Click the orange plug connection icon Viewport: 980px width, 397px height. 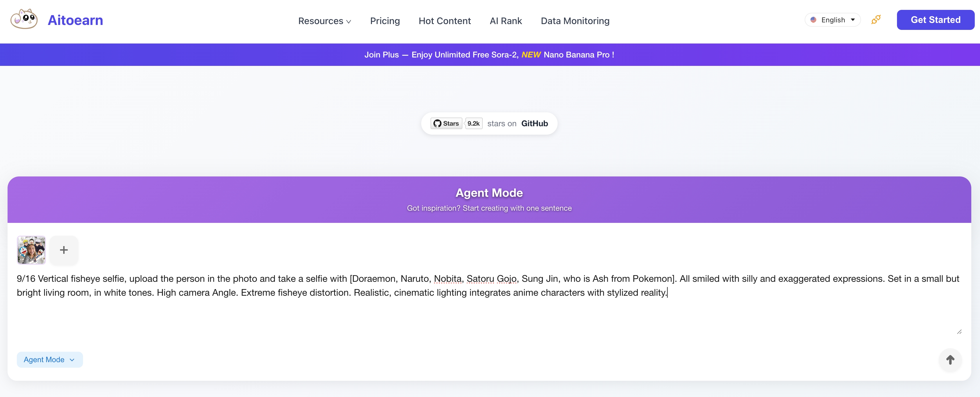[x=876, y=20]
